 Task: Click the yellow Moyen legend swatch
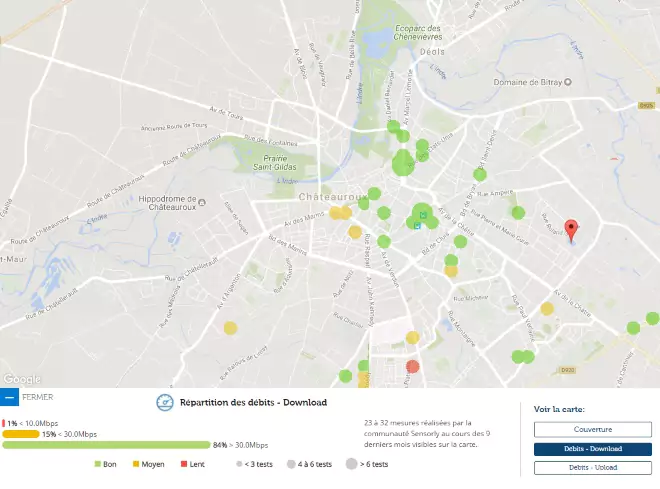click(x=136, y=464)
